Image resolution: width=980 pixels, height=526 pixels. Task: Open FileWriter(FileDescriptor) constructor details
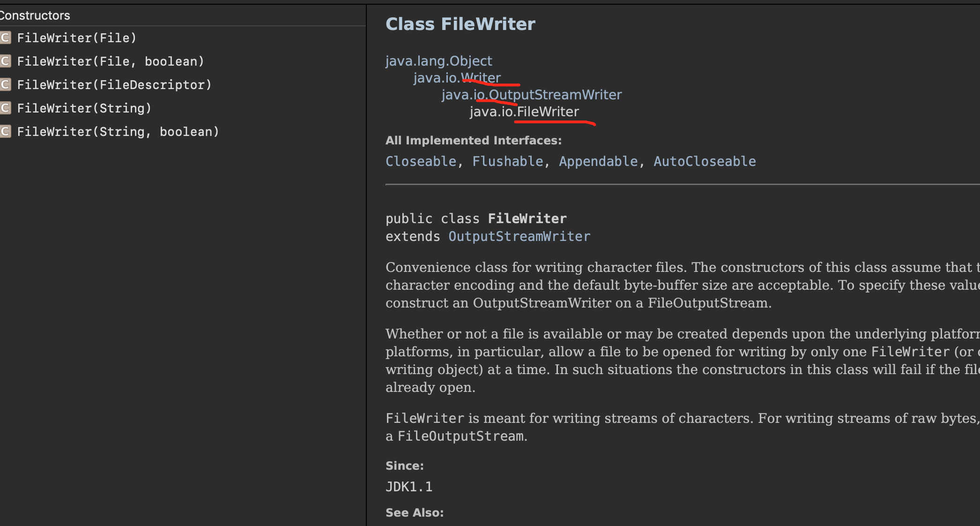pyautogui.click(x=114, y=85)
